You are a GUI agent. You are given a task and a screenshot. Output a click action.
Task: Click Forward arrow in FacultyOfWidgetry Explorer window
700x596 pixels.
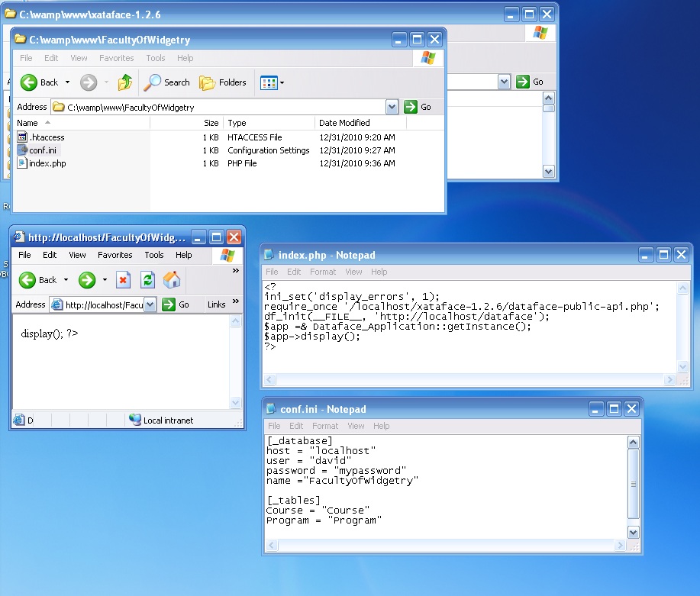[x=89, y=82]
